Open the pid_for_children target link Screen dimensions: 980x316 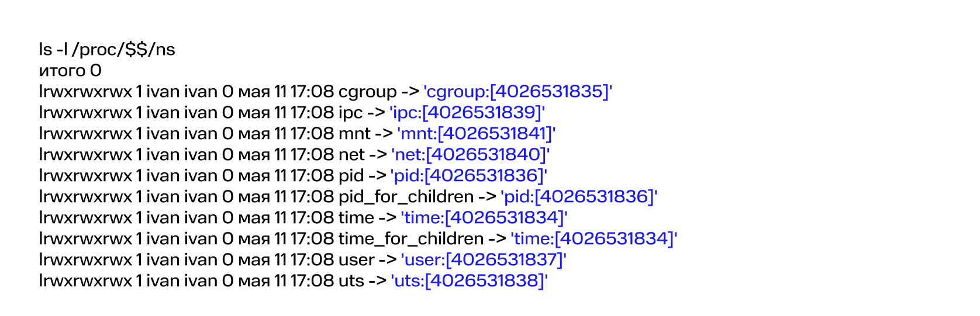579,197
